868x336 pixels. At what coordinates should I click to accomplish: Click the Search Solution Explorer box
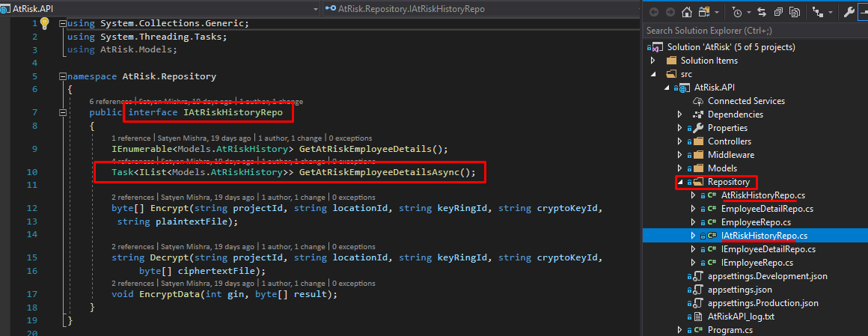coord(748,31)
